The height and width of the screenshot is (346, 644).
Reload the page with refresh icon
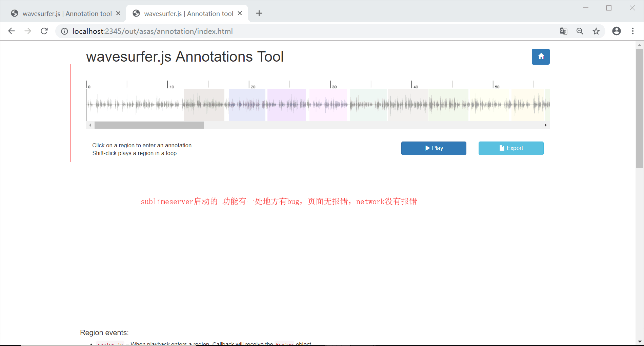44,31
